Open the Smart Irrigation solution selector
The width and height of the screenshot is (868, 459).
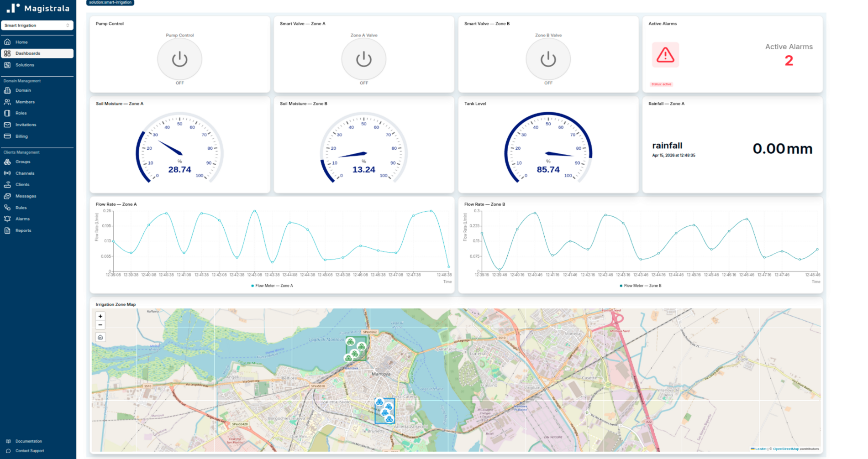click(x=37, y=25)
